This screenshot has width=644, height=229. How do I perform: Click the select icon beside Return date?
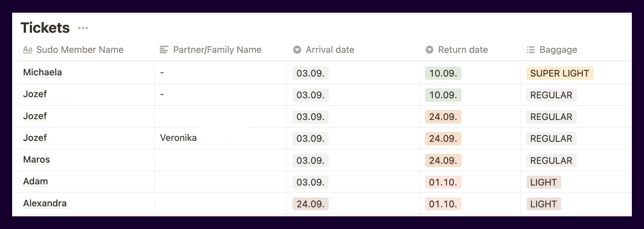429,50
